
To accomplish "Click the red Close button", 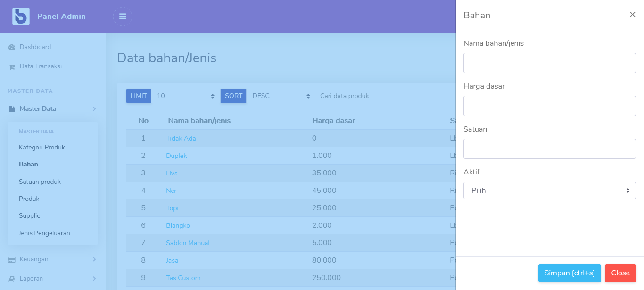I will point(620,273).
